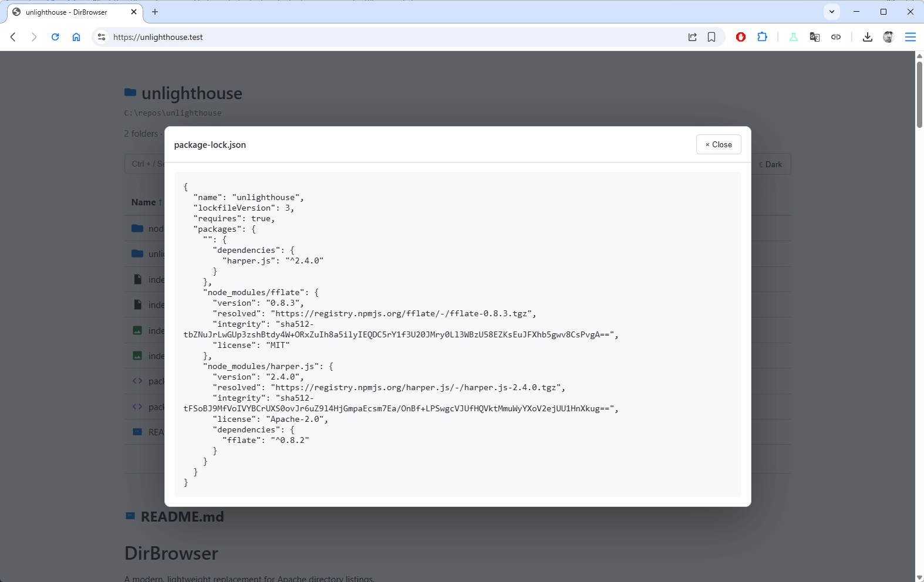Open a new browser tab
924x582 pixels.
155,12
